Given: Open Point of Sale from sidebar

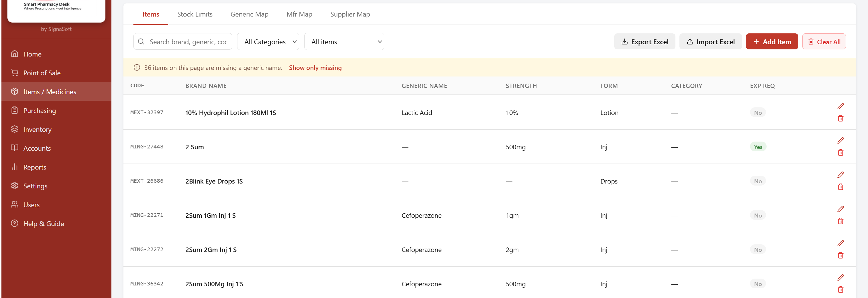Looking at the screenshot, I should 42,73.
